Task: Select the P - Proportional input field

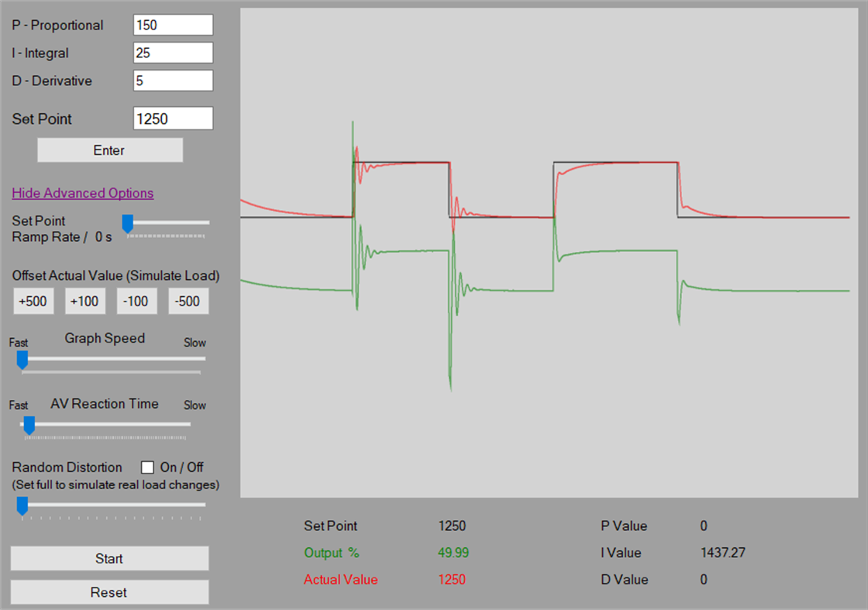Action: 172,24
